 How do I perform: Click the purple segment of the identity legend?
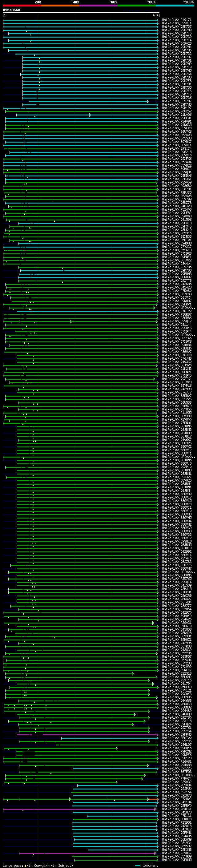pyautogui.click(x=98, y=6)
